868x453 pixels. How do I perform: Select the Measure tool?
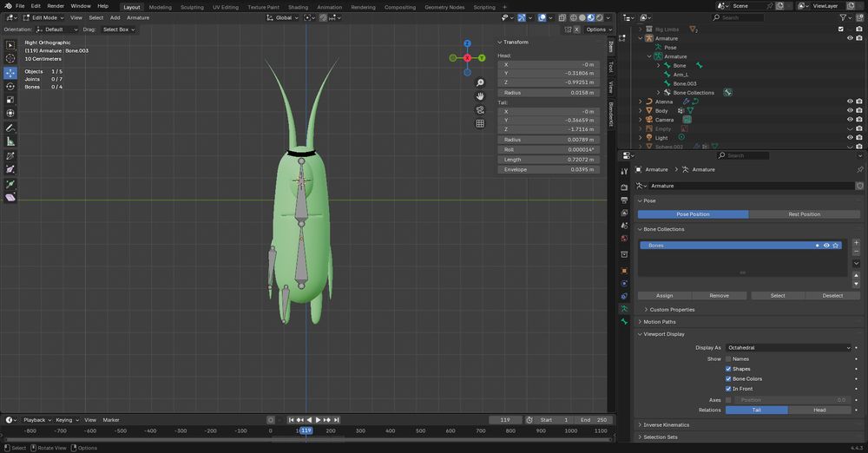tap(10, 141)
